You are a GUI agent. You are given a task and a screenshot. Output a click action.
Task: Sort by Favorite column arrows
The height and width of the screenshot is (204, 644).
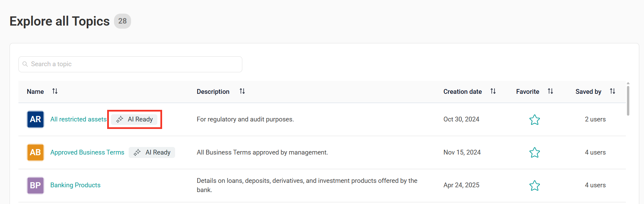coord(550,91)
